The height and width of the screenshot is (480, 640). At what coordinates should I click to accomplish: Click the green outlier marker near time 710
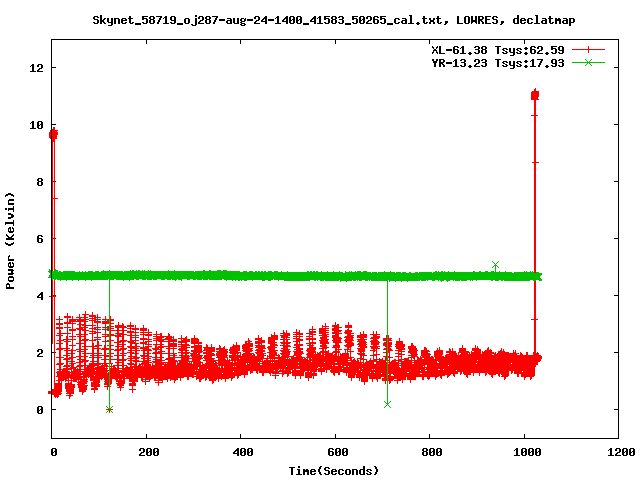[387, 404]
